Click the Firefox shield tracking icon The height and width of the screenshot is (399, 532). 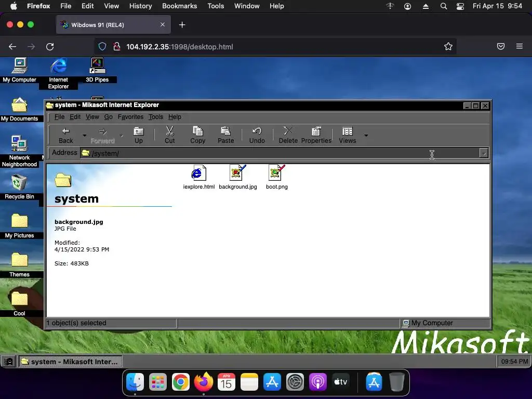point(102,46)
